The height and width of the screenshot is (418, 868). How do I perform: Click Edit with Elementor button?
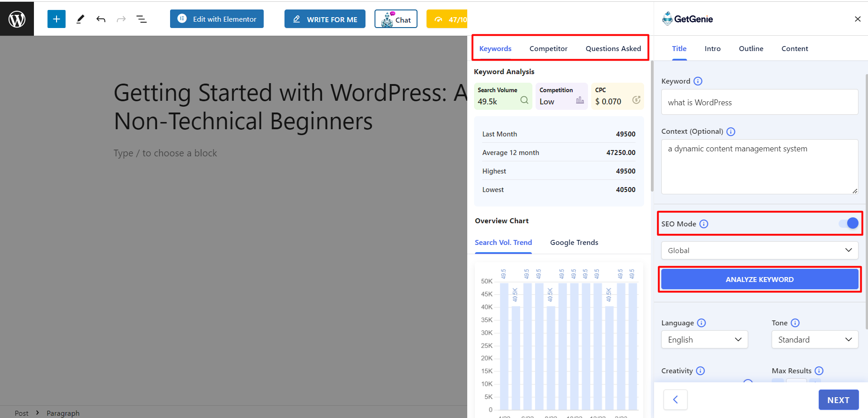pyautogui.click(x=217, y=19)
